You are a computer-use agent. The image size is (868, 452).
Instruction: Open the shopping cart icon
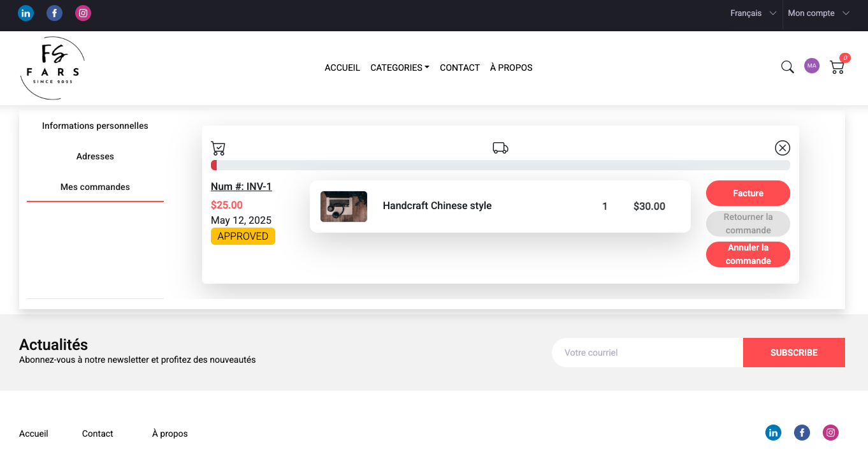point(837,67)
